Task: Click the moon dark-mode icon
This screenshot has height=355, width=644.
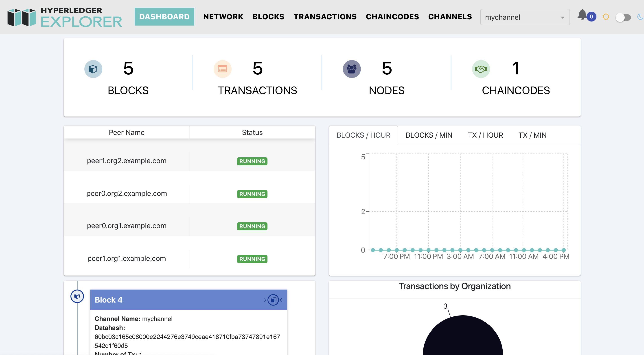Action: tap(640, 17)
